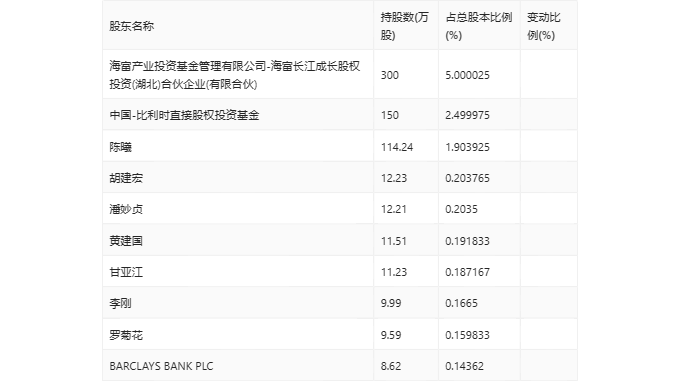Click ratio value 0.159833
This screenshot has width=680, height=381.
point(468,335)
